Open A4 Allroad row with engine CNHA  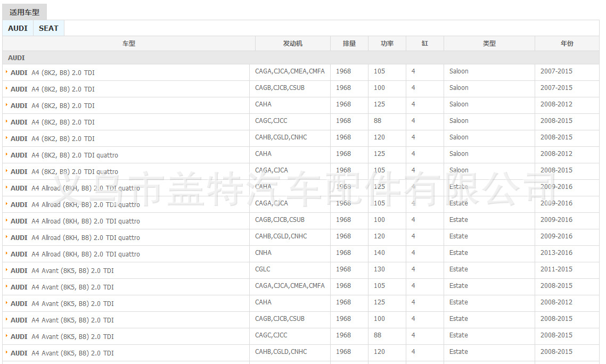301,253
